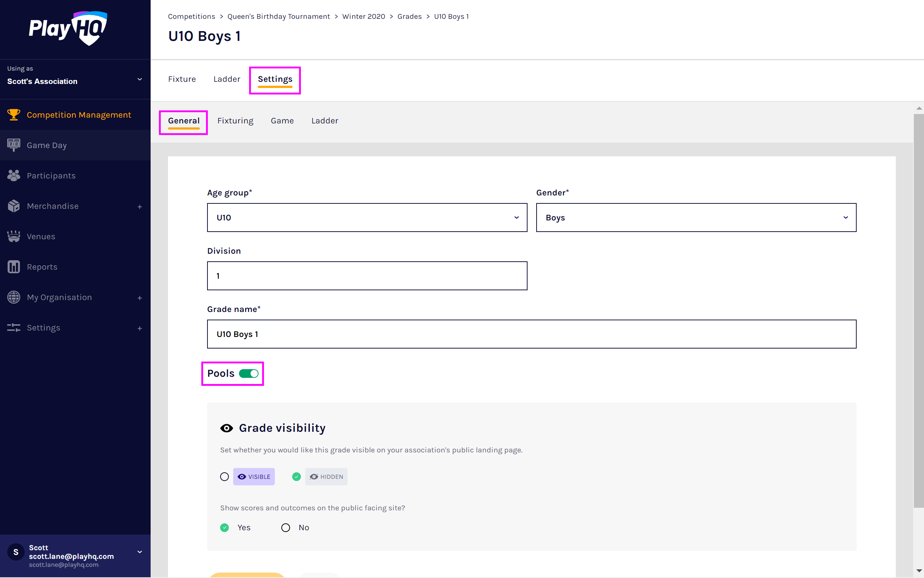Open Queen's Birthday Tournament breadcrumb
The width and height of the screenshot is (924, 578).
(x=278, y=16)
